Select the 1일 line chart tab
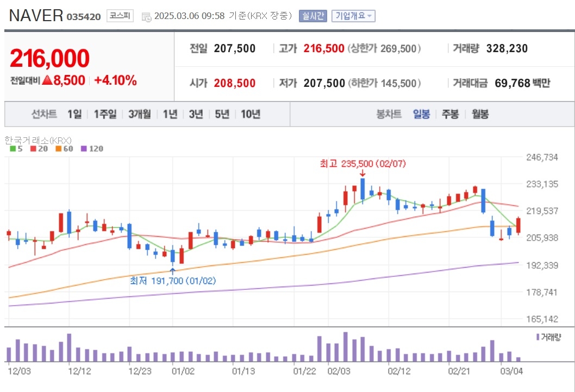Viewport: 575px width, 392px height. (x=74, y=114)
